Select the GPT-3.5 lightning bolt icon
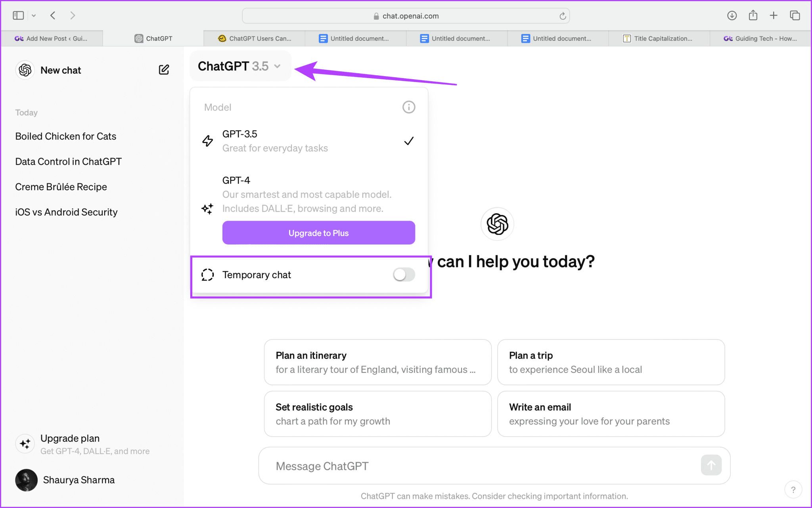This screenshot has height=508, width=812. [x=207, y=141]
